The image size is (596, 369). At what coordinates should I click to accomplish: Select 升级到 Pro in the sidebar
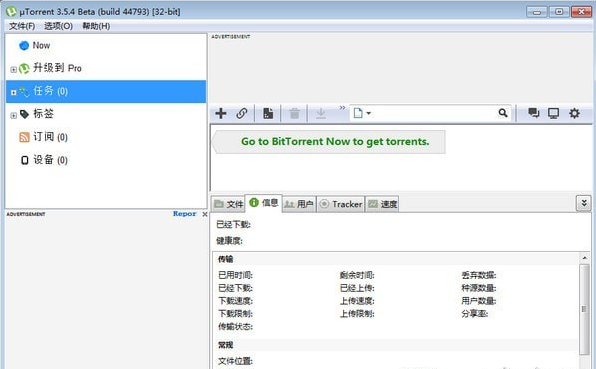click(57, 68)
